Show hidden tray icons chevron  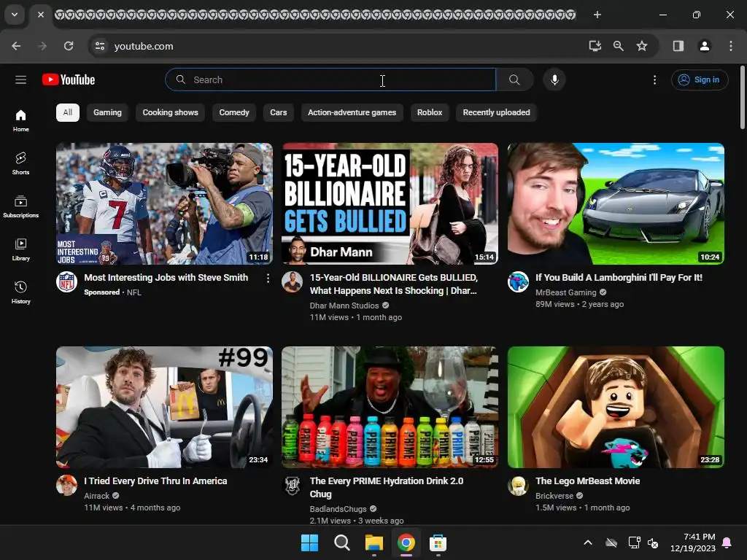click(x=588, y=542)
